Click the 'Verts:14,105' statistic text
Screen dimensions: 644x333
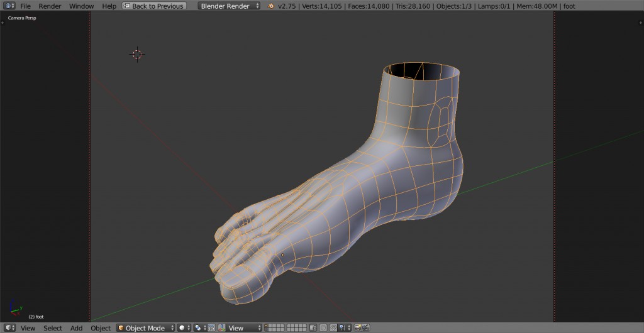pyautogui.click(x=322, y=6)
